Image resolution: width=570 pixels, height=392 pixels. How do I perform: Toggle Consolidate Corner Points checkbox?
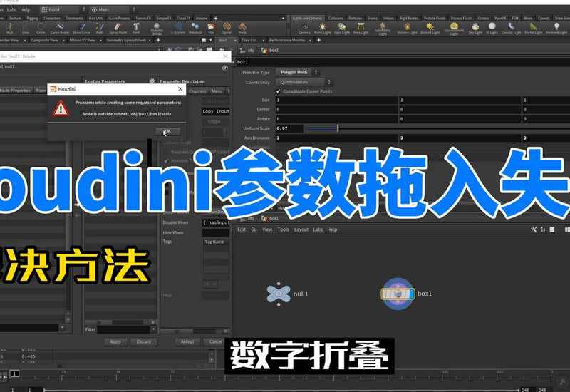pyautogui.click(x=279, y=91)
